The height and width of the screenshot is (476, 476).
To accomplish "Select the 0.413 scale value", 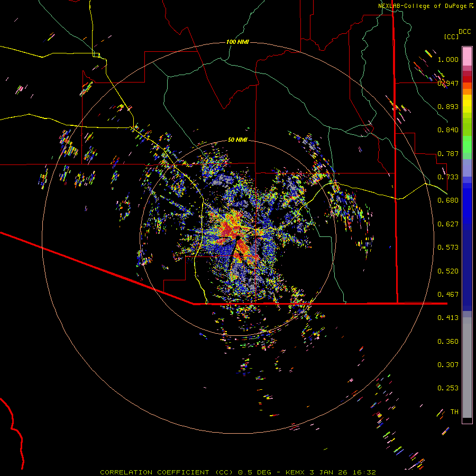I will point(448,317).
